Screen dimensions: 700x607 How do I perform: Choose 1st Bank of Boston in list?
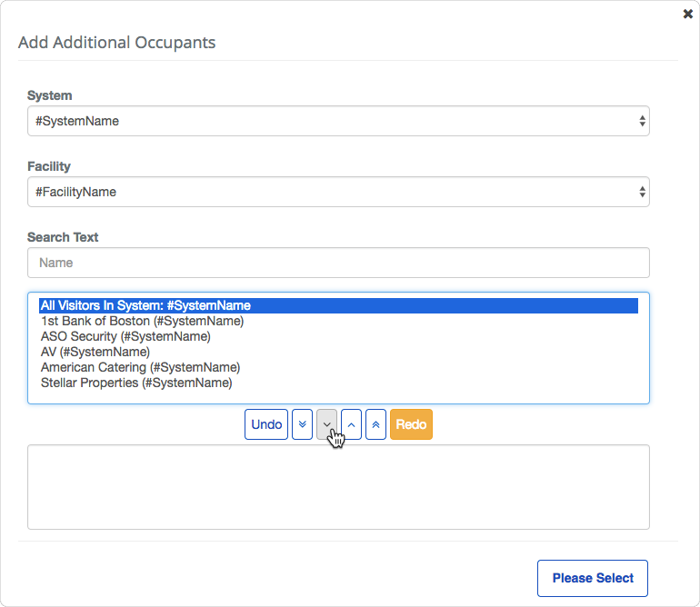(x=142, y=321)
